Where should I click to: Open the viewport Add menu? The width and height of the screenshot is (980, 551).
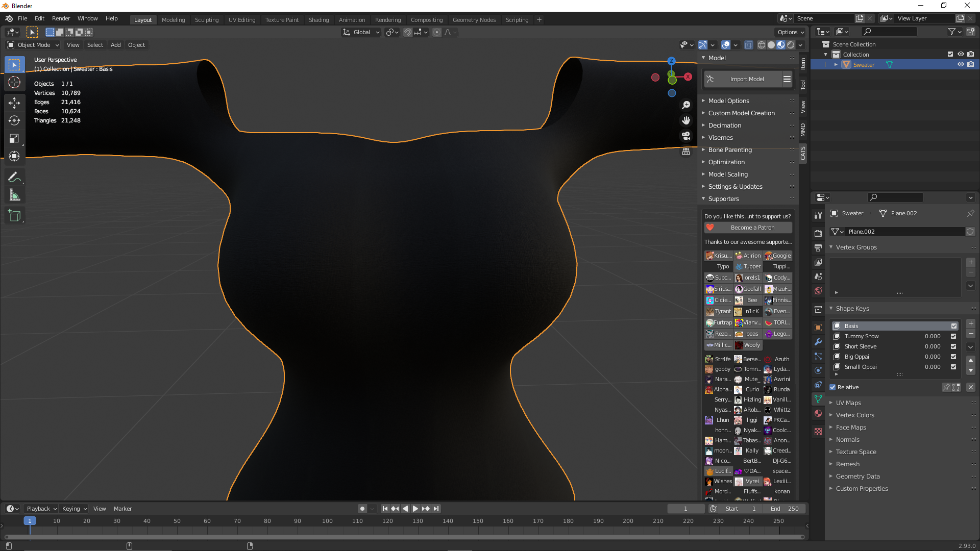[116, 45]
